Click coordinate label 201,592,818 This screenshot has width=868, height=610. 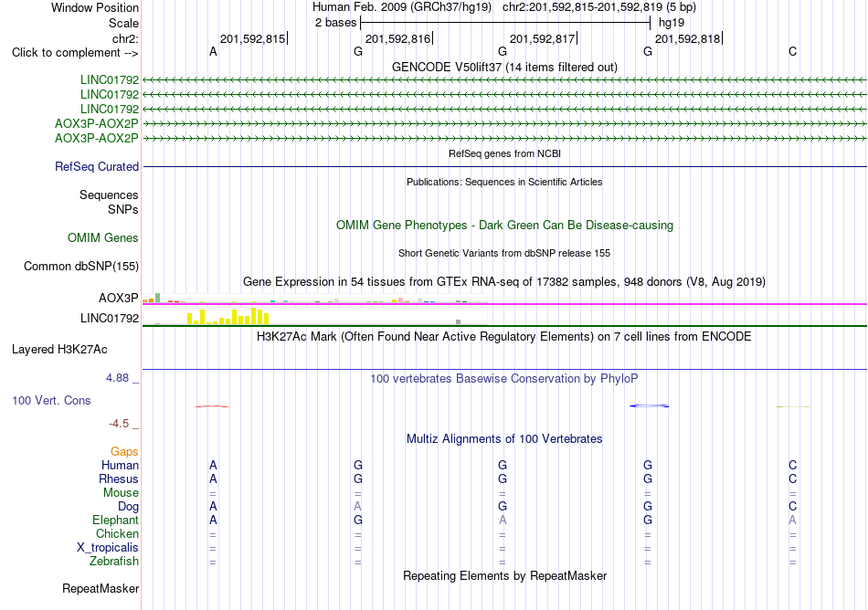(x=687, y=38)
